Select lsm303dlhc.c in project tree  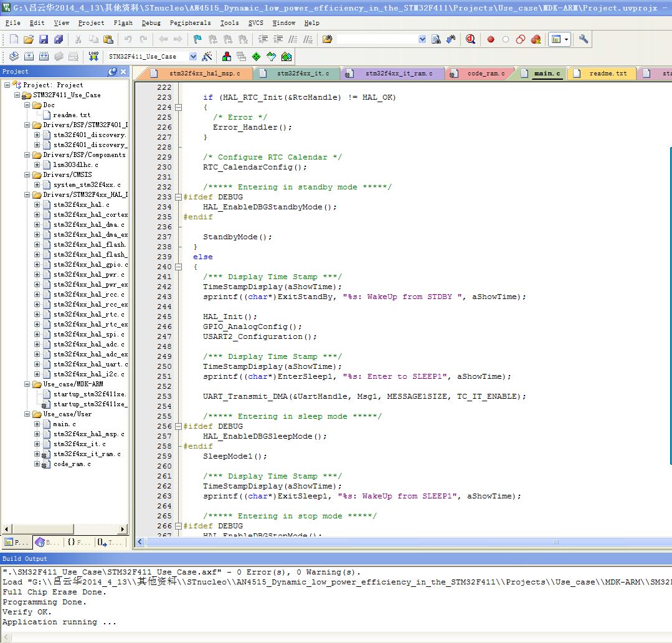[75, 165]
